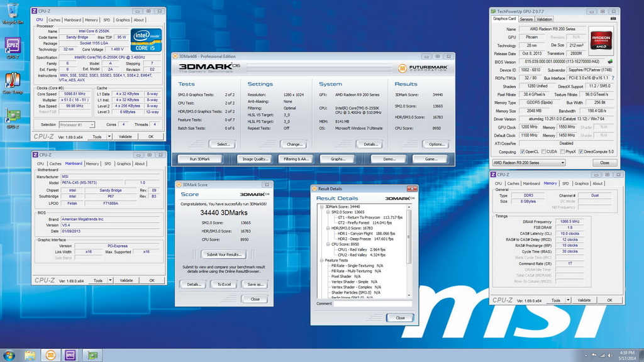
Task: Open Windows Explorer from the taskbar
Action: pyautogui.click(x=30, y=355)
